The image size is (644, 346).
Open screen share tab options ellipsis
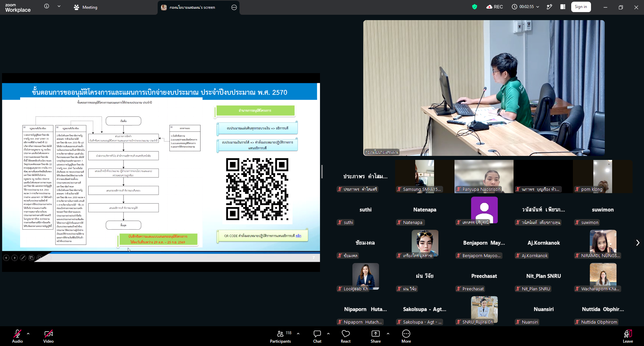click(234, 7)
